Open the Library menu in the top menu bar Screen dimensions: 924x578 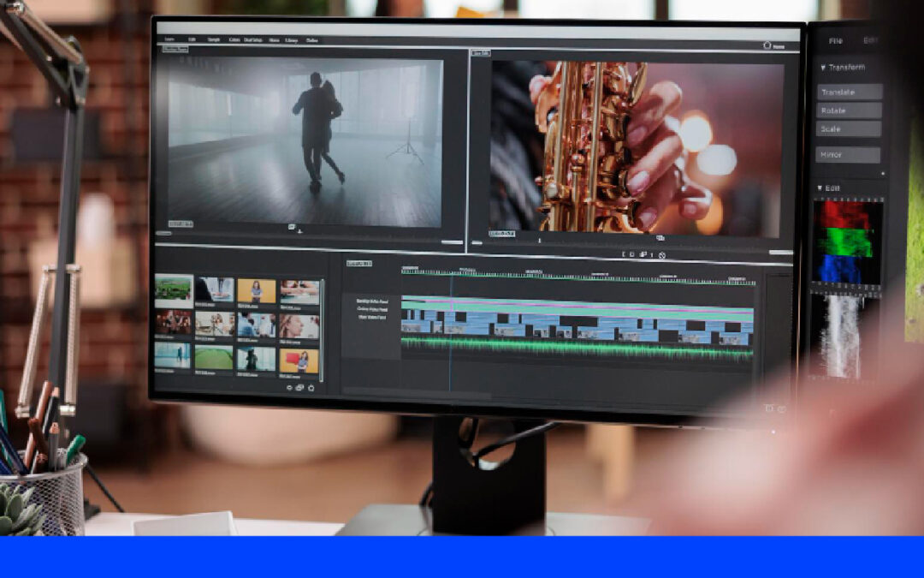pyautogui.click(x=291, y=40)
